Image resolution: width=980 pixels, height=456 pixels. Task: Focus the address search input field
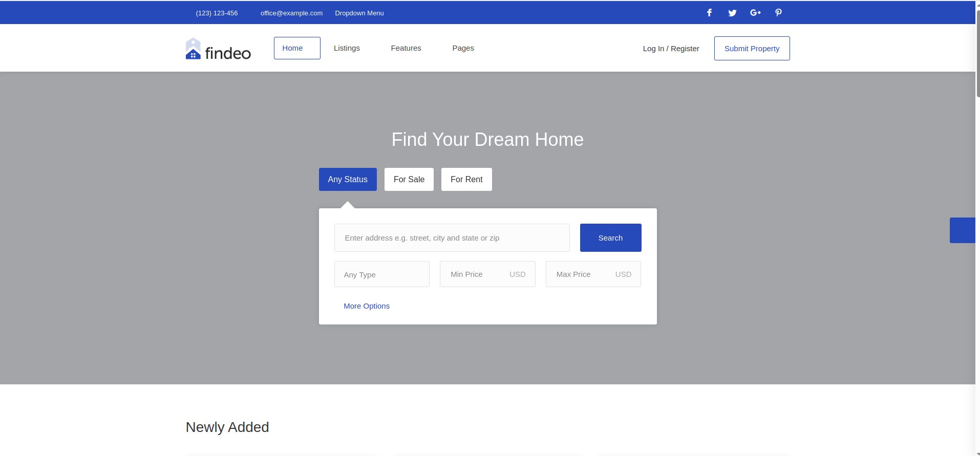pyautogui.click(x=452, y=238)
